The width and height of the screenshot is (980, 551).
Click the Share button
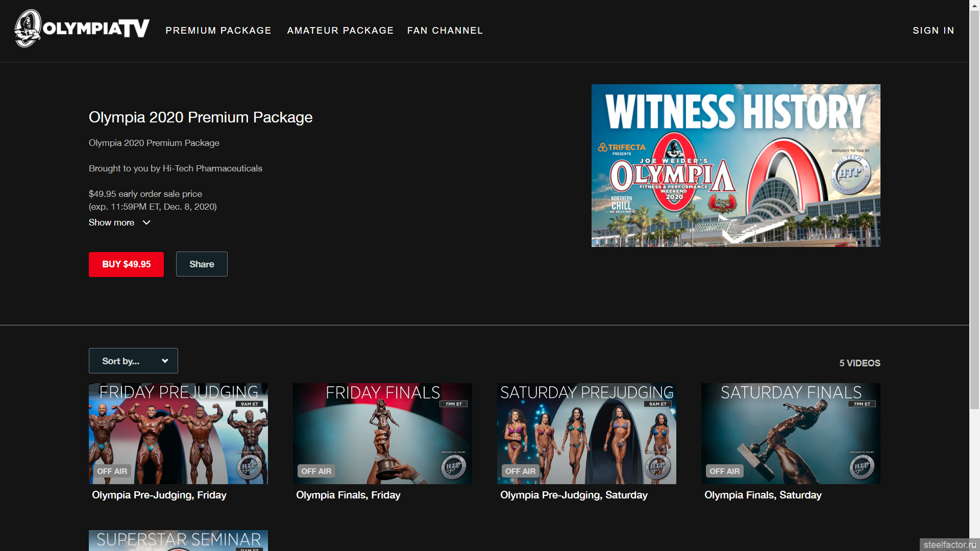[202, 264]
